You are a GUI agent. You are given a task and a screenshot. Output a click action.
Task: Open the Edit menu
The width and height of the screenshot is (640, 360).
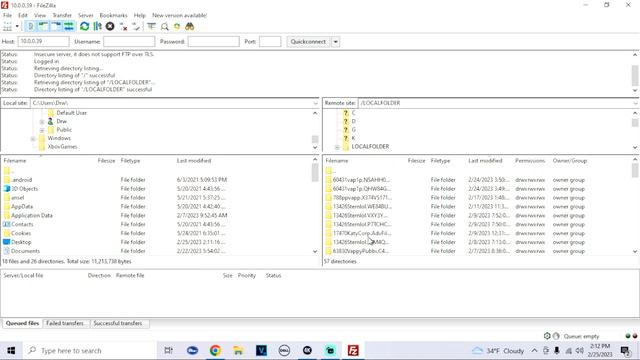(x=23, y=15)
